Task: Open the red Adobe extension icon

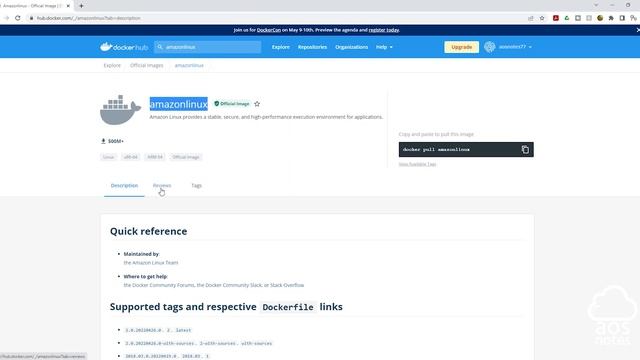Action: point(556,18)
